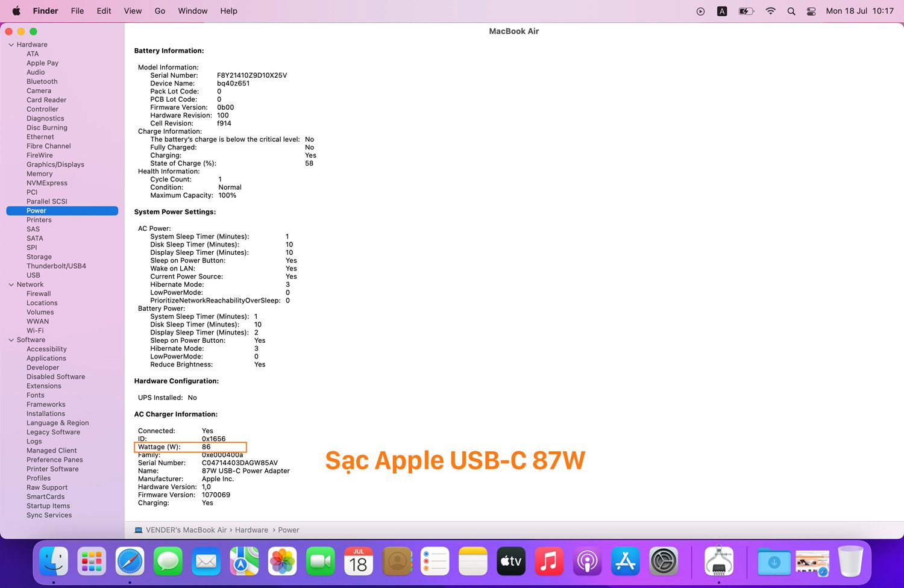
Task: Select Wi-Fi in the sidebar
Action: tap(35, 331)
